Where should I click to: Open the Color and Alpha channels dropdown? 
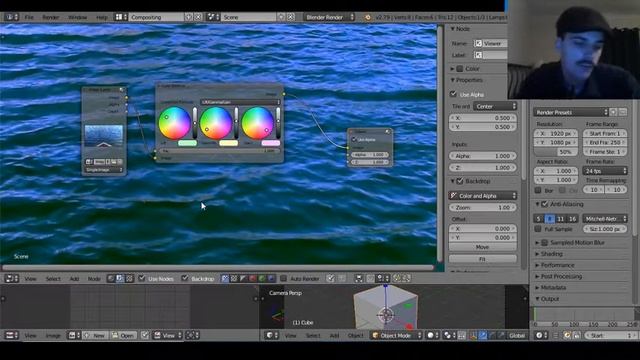click(483, 196)
